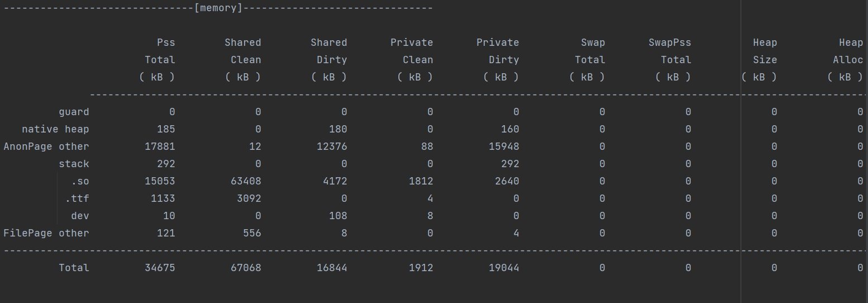
Task: Click the AnonPage Pss value 17881
Action: (160, 146)
